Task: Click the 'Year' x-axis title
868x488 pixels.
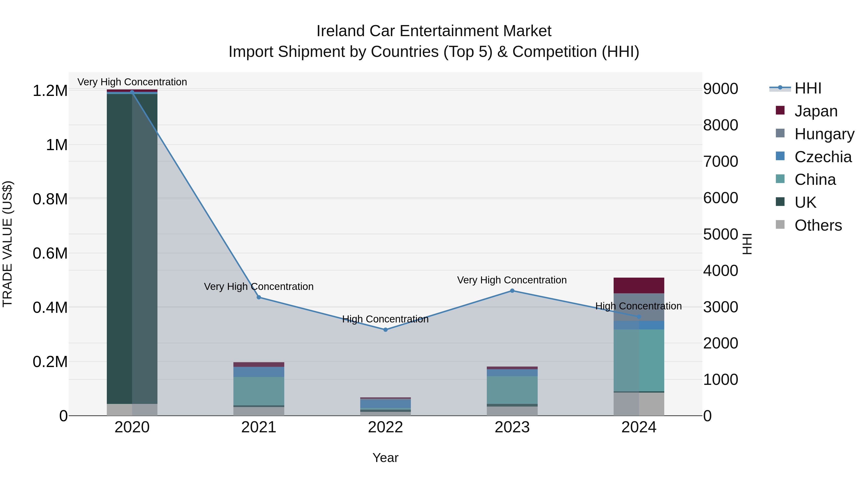Action: [386, 458]
